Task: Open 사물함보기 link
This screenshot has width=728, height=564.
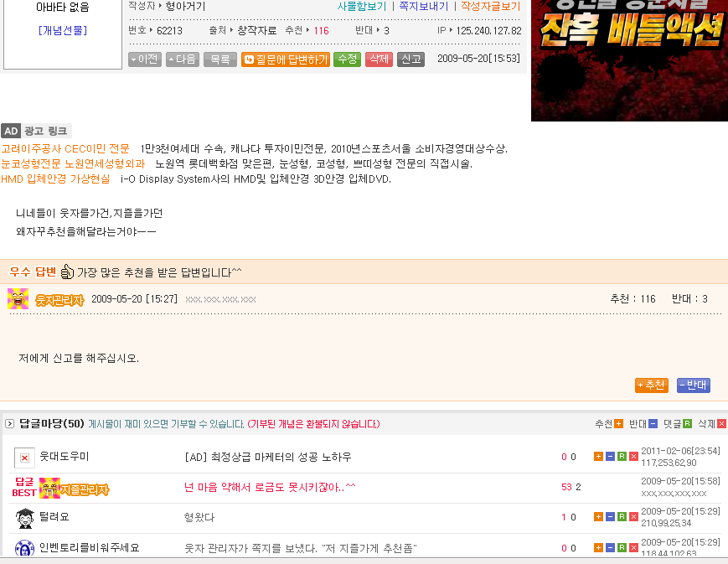Action: tap(362, 6)
